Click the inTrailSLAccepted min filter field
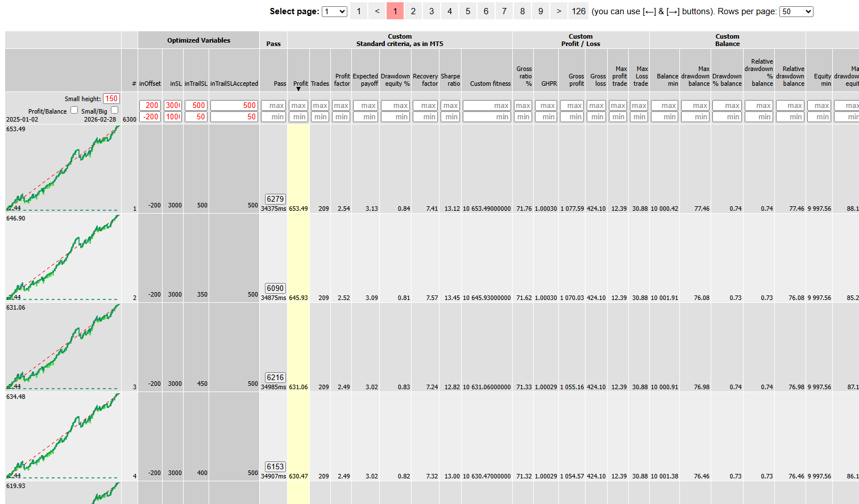This screenshot has height=504, width=859. coord(234,116)
